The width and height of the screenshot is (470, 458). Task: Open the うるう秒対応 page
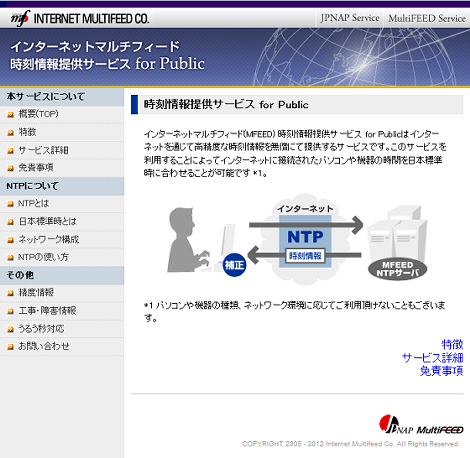[x=41, y=329]
